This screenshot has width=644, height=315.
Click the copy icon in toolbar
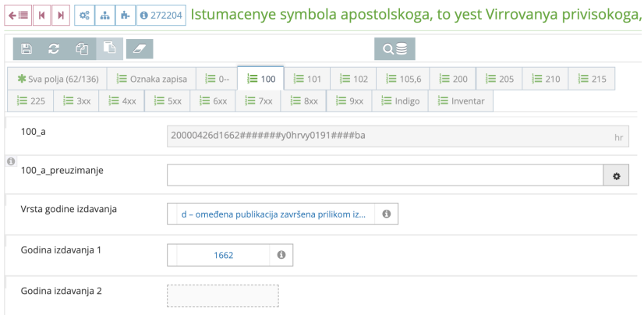tap(82, 49)
